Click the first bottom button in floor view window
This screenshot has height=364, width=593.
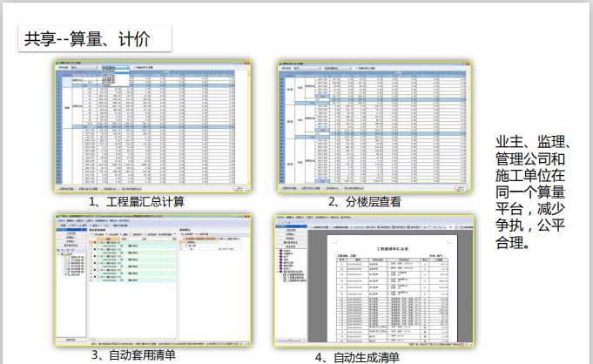click(x=289, y=188)
